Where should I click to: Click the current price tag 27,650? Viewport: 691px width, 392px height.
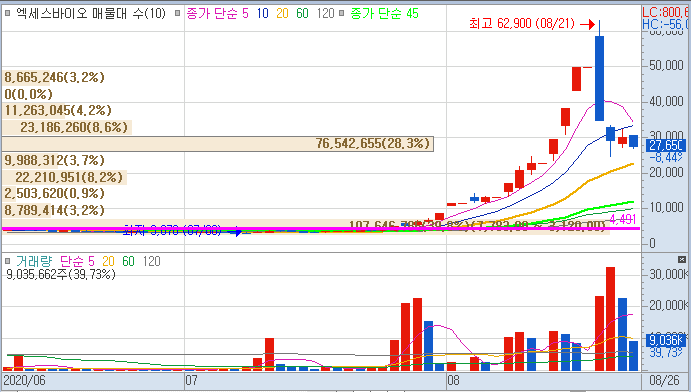point(666,145)
